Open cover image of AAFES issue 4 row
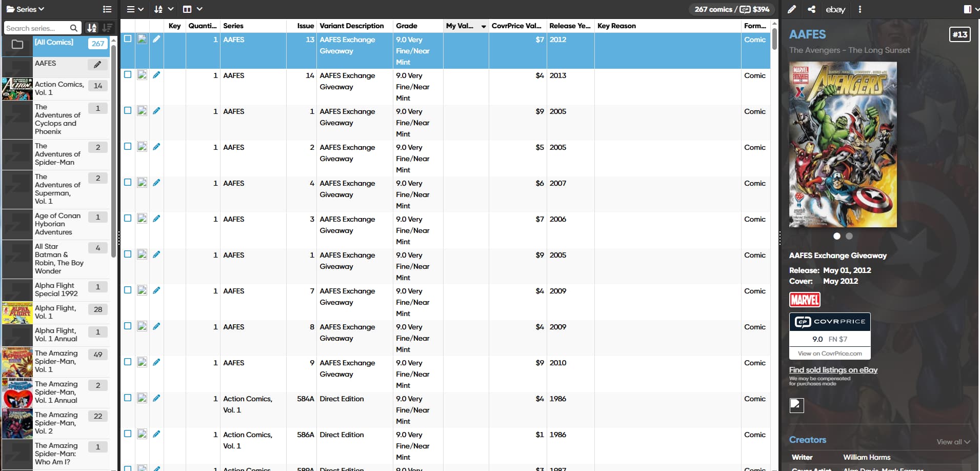This screenshot has height=471, width=980. point(142,183)
